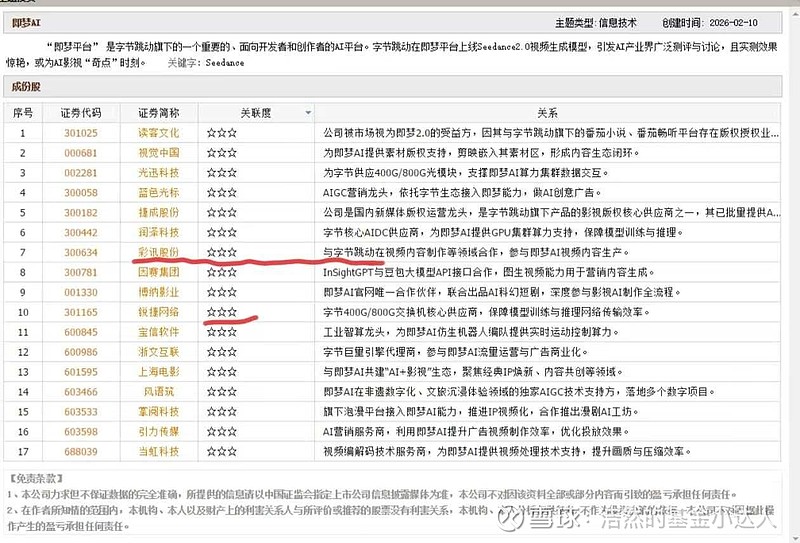Click the 关系 column header
Viewport: 800px width, 543px height.
[547, 113]
